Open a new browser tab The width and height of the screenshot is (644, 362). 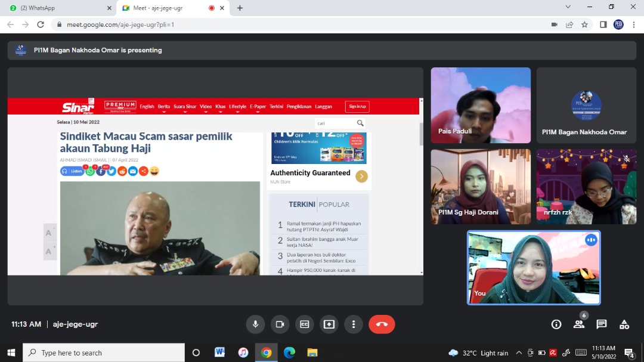(240, 8)
